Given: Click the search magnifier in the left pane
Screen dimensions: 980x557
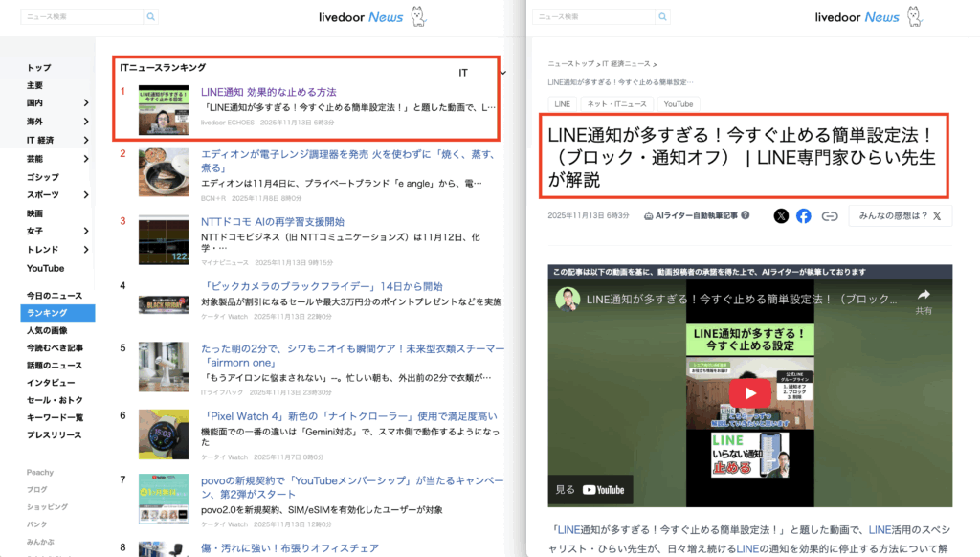Looking at the screenshot, I should pos(150,16).
